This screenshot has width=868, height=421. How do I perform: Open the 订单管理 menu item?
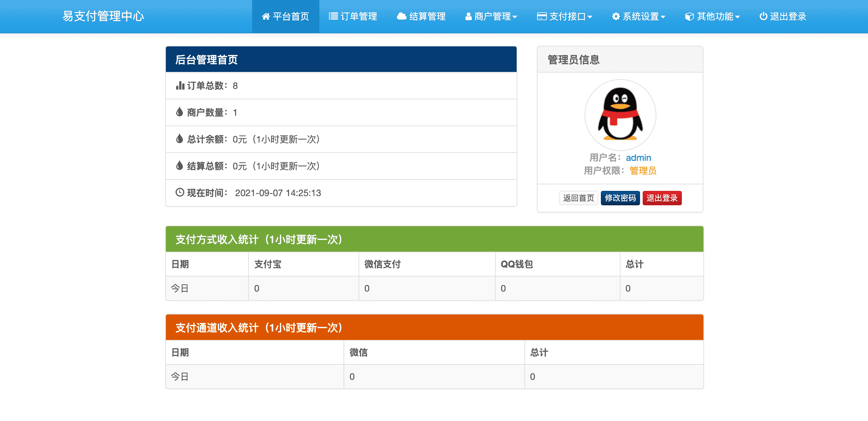pyautogui.click(x=353, y=17)
